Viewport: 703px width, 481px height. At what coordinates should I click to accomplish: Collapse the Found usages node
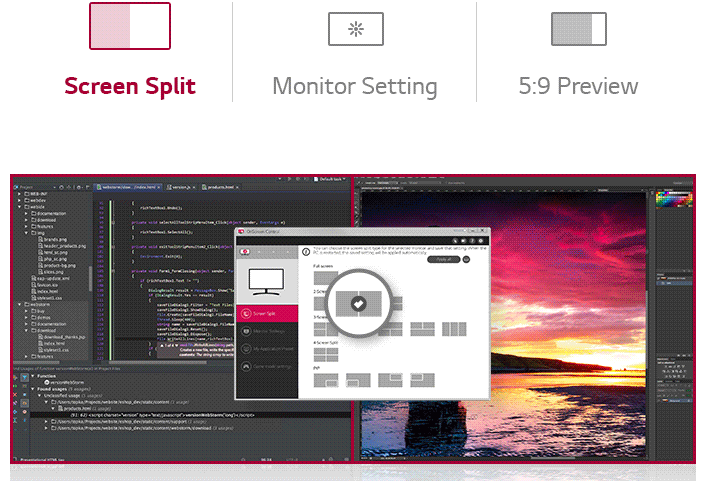(33, 389)
